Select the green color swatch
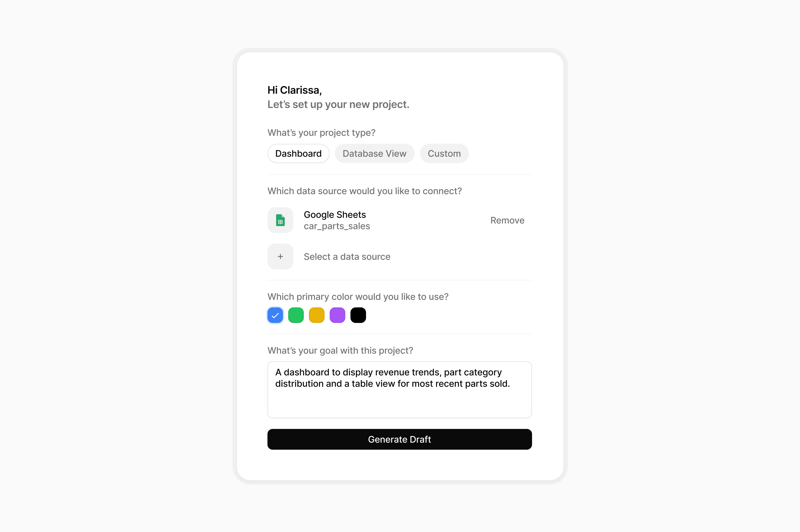The height and width of the screenshot is (532, 800). coord(296,315)
